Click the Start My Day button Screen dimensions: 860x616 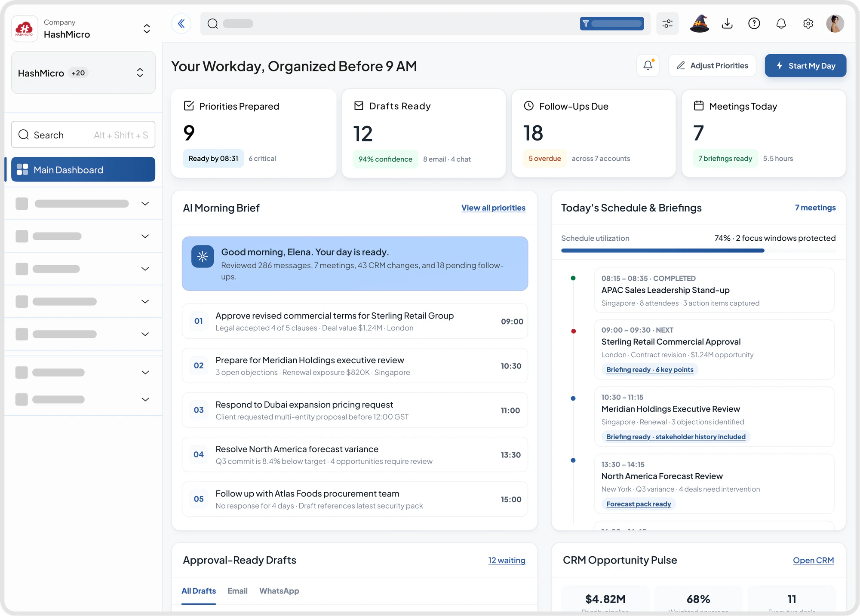click(805, 65)
